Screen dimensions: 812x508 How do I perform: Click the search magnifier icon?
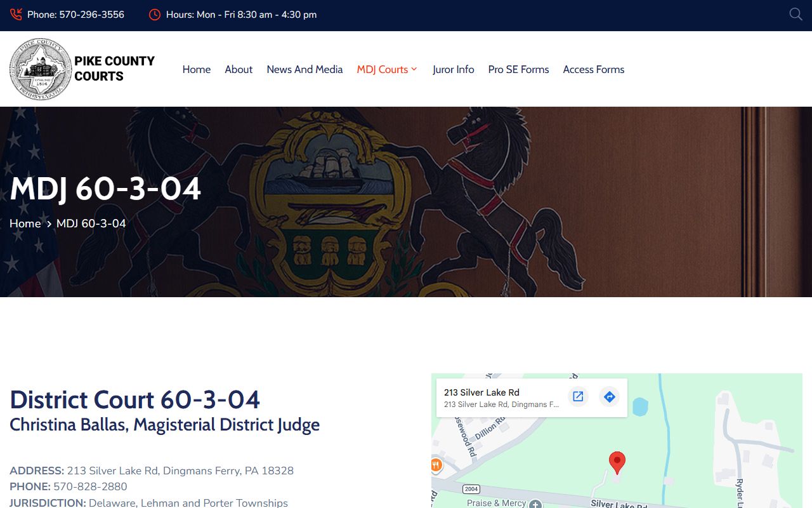point(796,14)
